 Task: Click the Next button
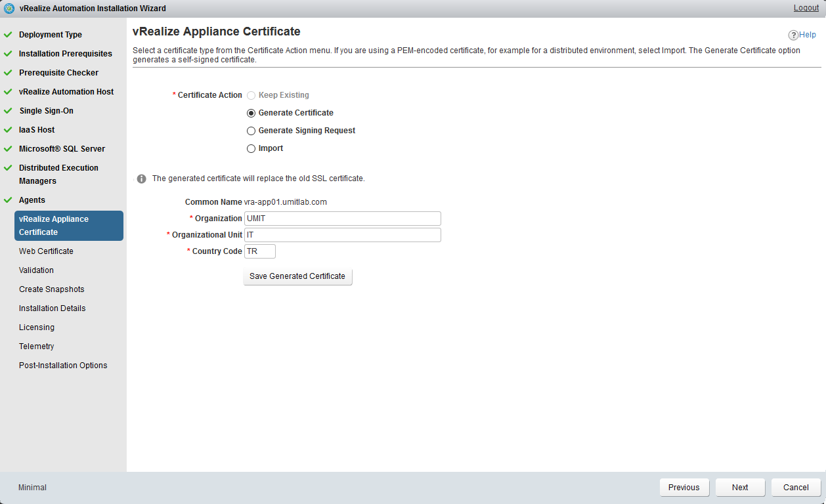(740, 488)
